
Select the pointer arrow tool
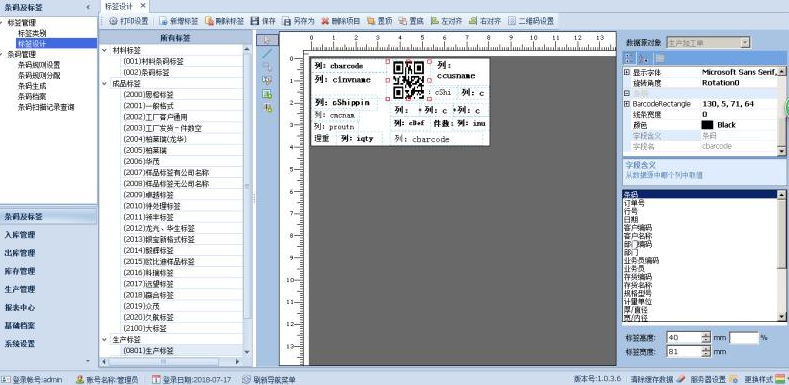[267, 40]
